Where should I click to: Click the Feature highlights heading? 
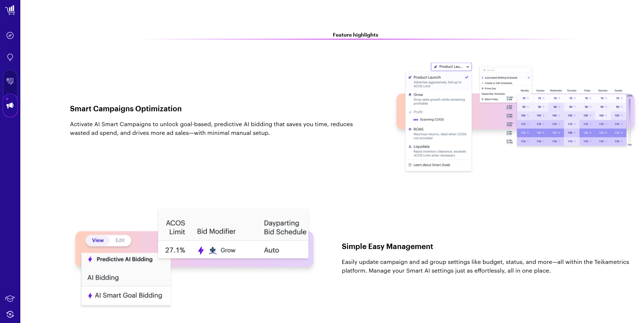click(x=356, y=35)
